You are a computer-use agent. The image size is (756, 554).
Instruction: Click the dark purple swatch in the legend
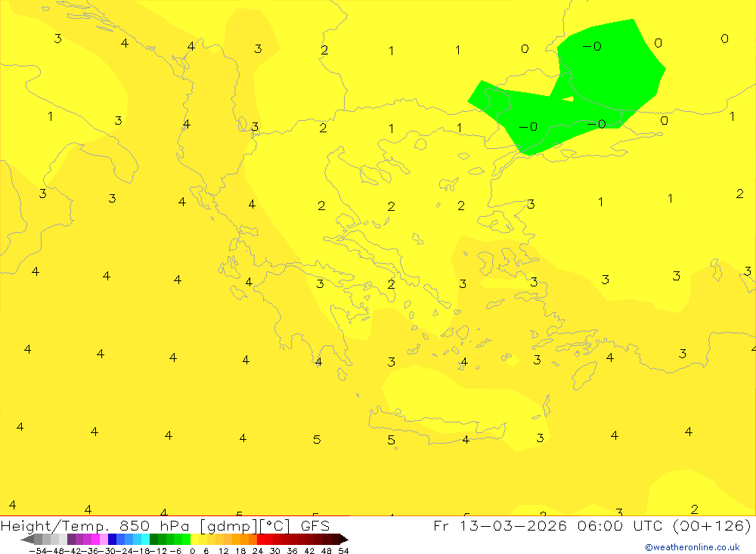click(71, 540)
